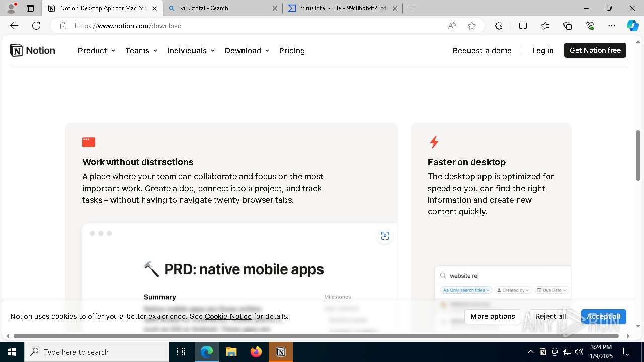The image size is (644, 362).
Task: View site information lock icon
Action: click(63, 26)
